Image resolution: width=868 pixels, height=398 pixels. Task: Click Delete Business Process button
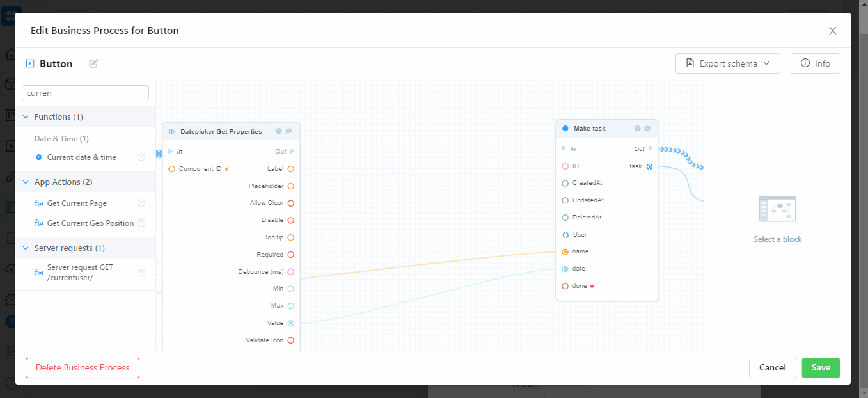coord(83,368)
